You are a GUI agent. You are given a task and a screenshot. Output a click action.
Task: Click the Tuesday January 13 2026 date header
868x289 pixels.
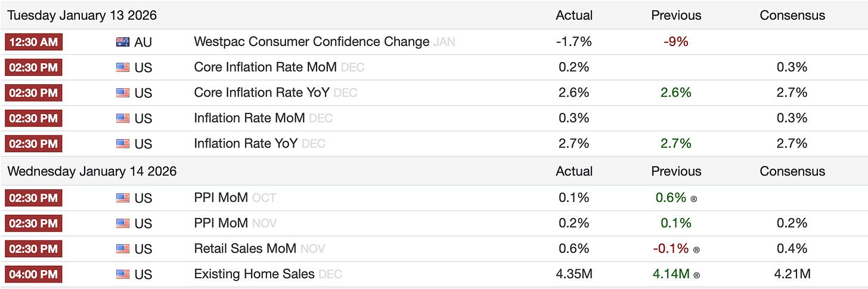point(82,15)
